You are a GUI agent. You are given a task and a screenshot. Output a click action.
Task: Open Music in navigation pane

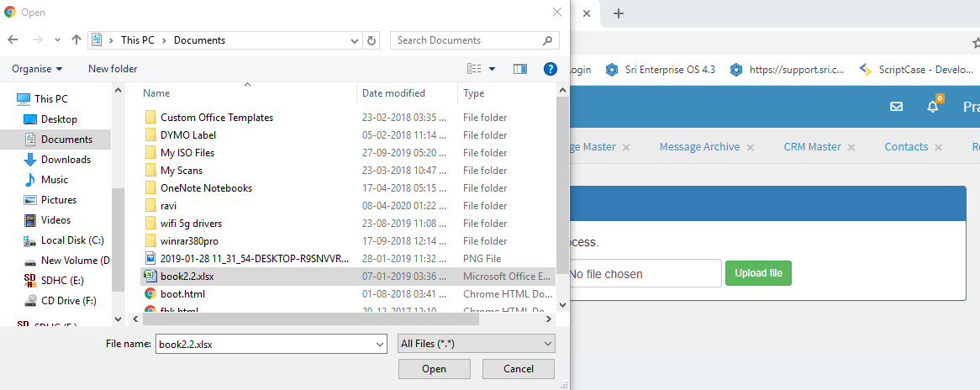pyautogui.click(x=47, y=179)
